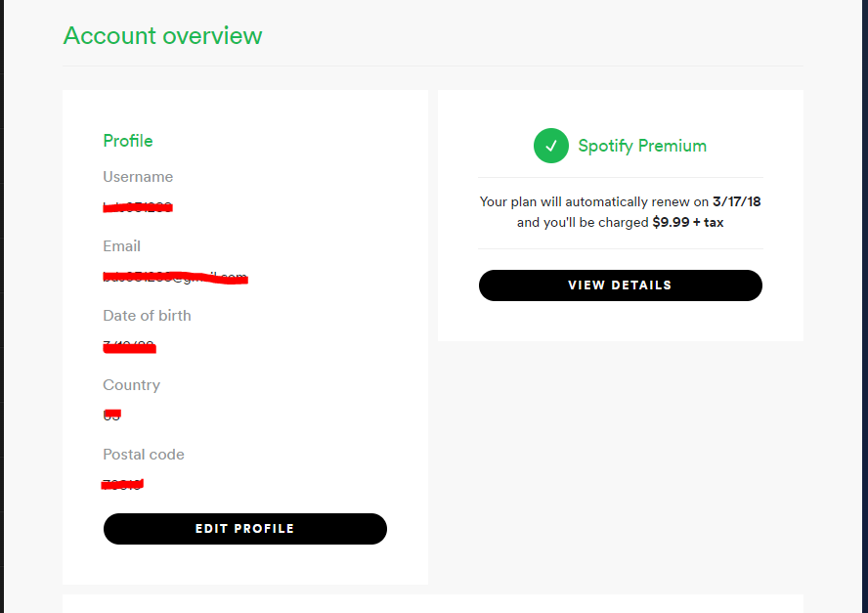Click the $9.99 + tax price text

click(689, 222)
